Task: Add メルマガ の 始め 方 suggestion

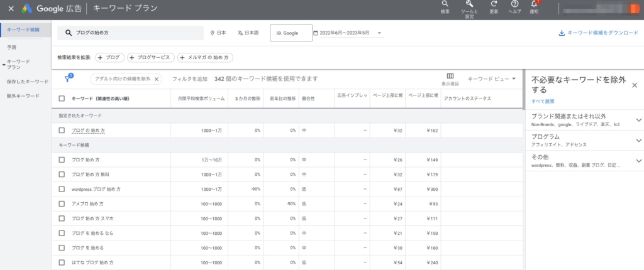Action: click(206, 58)
